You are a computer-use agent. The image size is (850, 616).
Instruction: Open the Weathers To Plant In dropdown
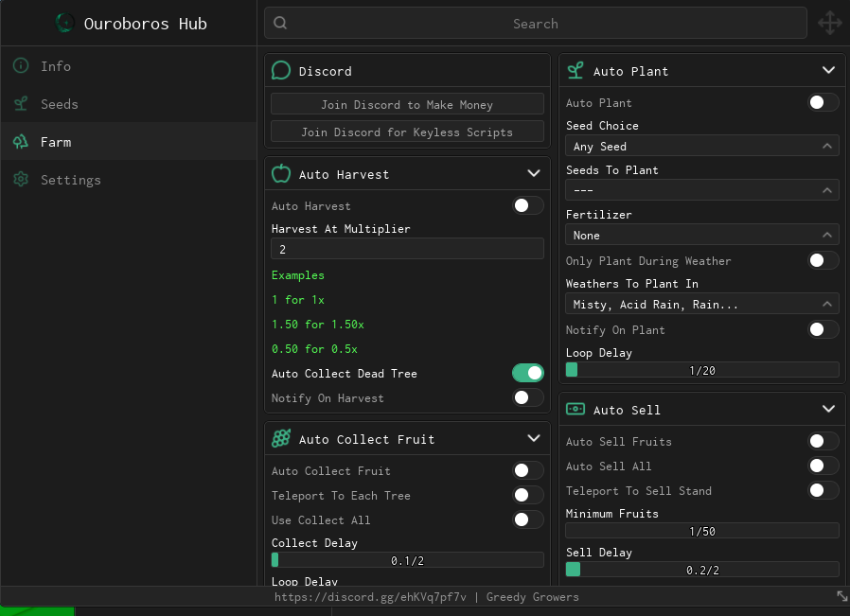(702, 304)
